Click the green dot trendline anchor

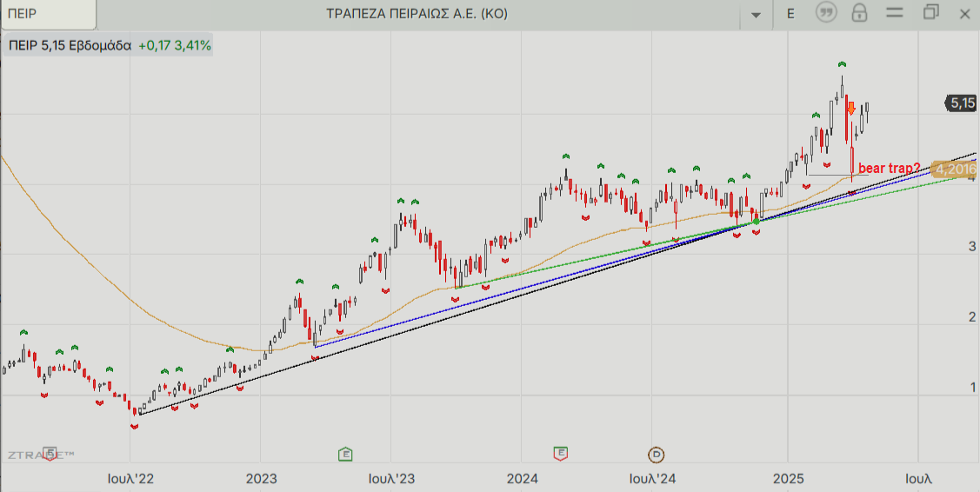pos(757,222)
